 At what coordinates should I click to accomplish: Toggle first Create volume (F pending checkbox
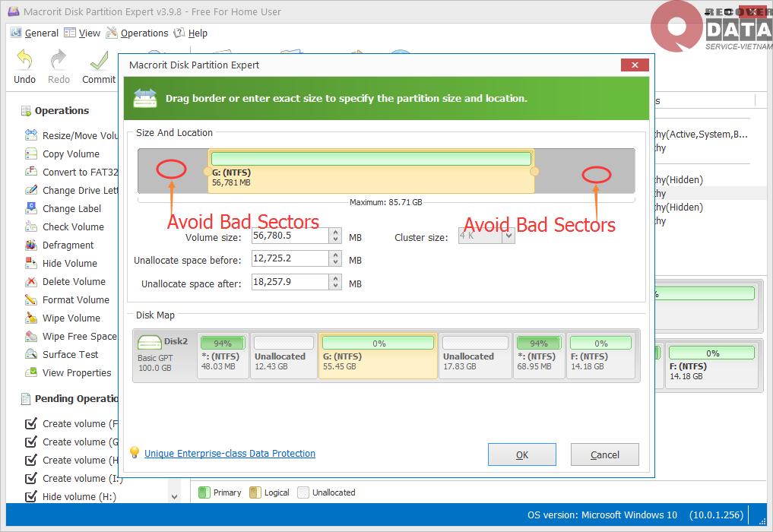click(30, 423)
